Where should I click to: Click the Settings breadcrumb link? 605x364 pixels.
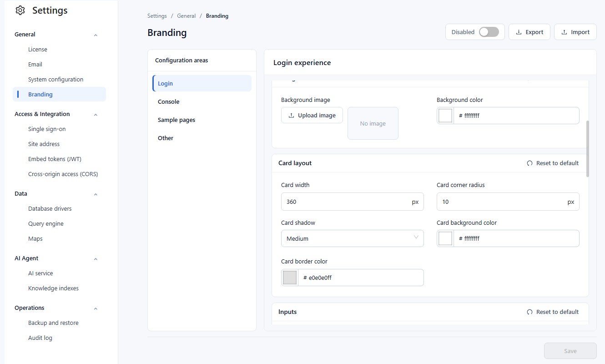point(157,16)
